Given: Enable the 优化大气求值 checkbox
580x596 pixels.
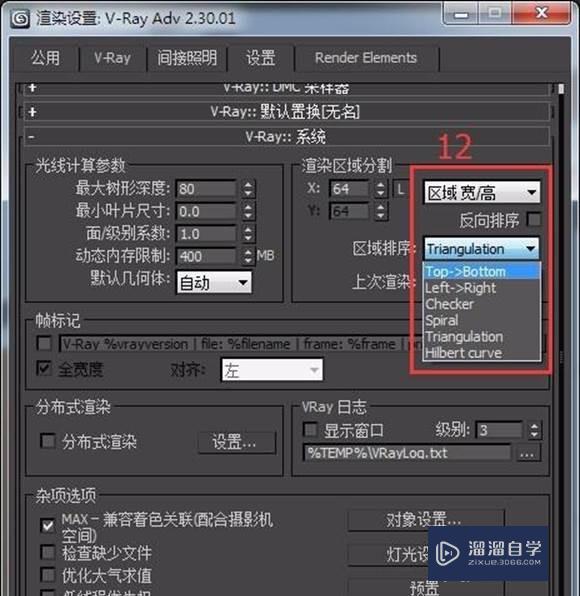Looking at the screenshot, I should (48, 575).
